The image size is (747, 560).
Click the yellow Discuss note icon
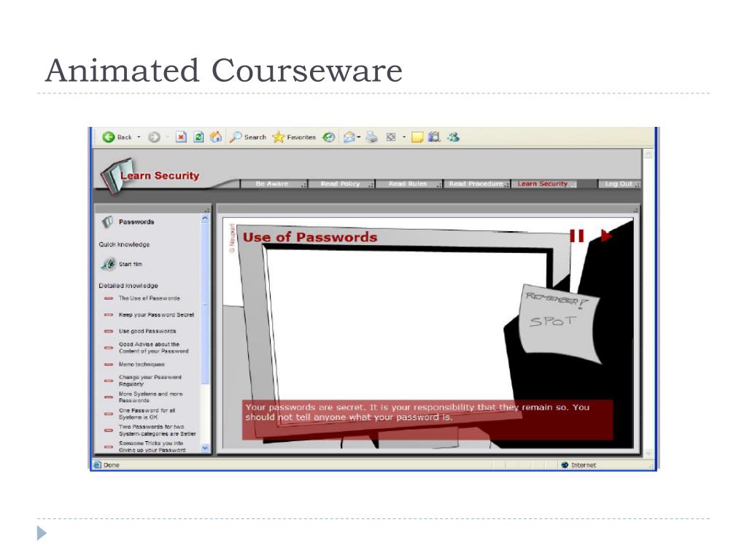click(x=417, y=137)
